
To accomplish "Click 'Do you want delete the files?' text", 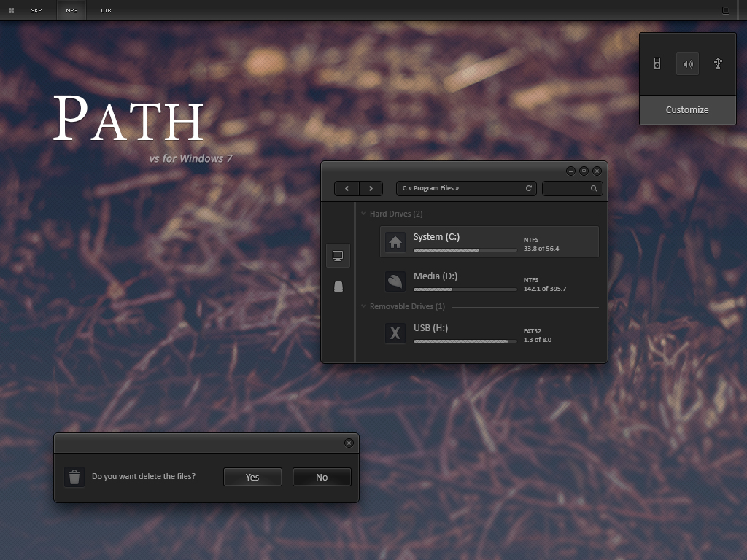I will (x=144, y=476).
